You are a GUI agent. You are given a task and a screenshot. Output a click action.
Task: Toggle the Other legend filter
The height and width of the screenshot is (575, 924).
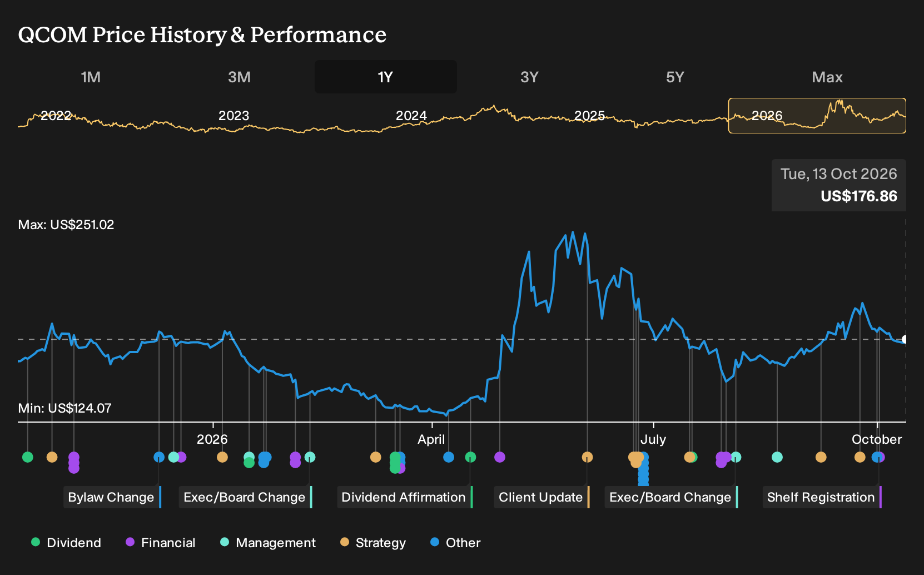pyautogui.click(x=455, y=542)
